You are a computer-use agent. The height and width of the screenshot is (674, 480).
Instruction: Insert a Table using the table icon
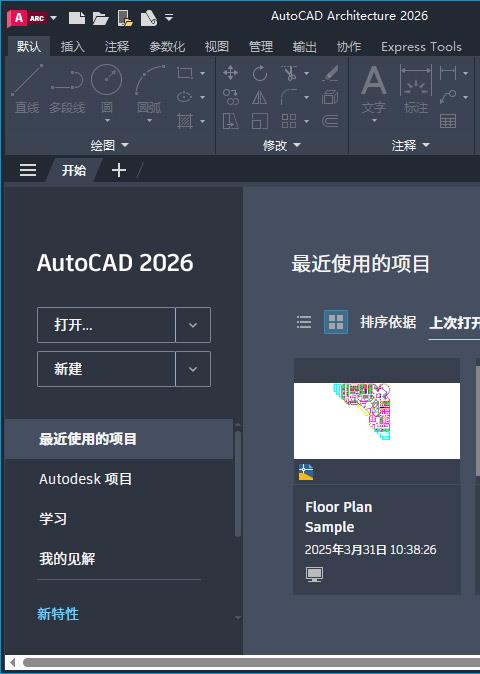448,121
